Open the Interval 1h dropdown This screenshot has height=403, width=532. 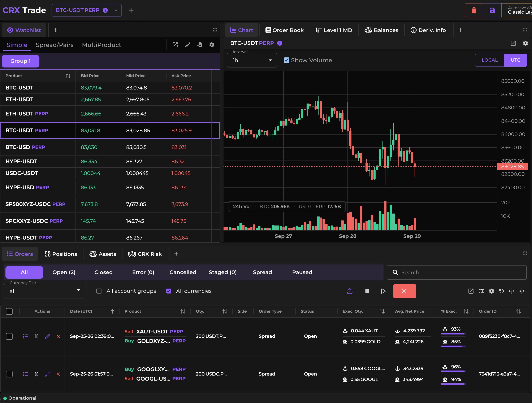point(252,60)
